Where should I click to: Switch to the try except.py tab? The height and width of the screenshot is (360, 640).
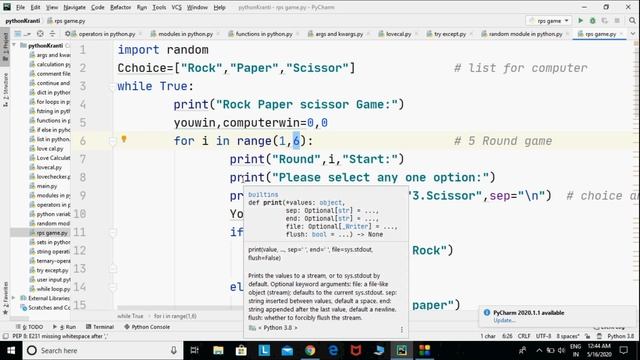tap(449, 34)
